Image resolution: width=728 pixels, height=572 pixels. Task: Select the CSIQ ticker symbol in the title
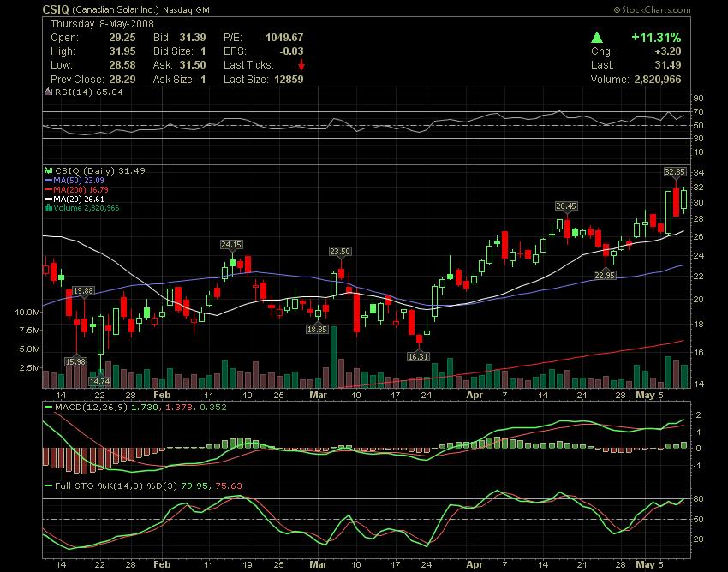56,9
